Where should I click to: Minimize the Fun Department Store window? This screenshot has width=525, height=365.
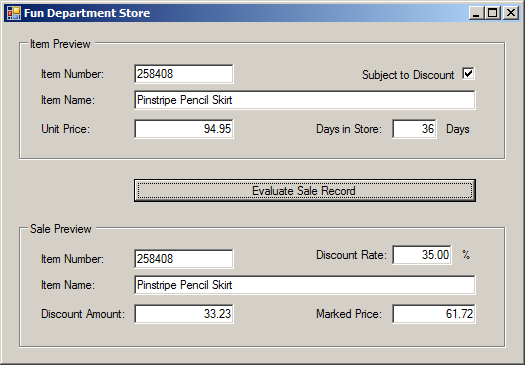pos(476,13)
